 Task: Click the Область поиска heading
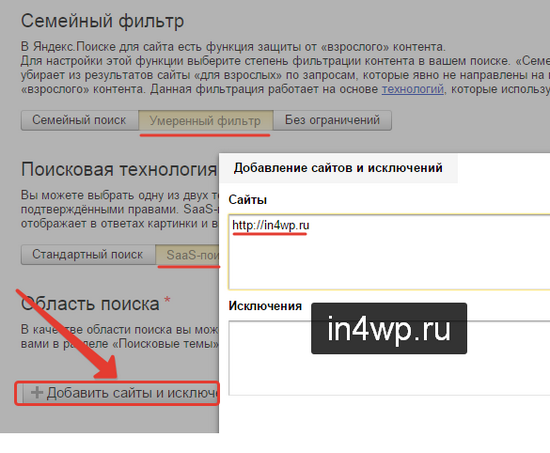pos(90,303)
